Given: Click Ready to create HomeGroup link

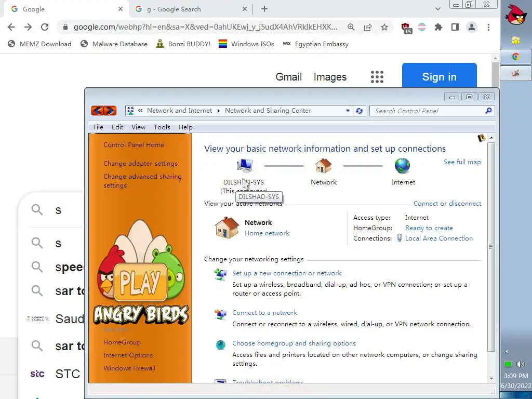Looking at the screenshot, I should click(429, 228).
